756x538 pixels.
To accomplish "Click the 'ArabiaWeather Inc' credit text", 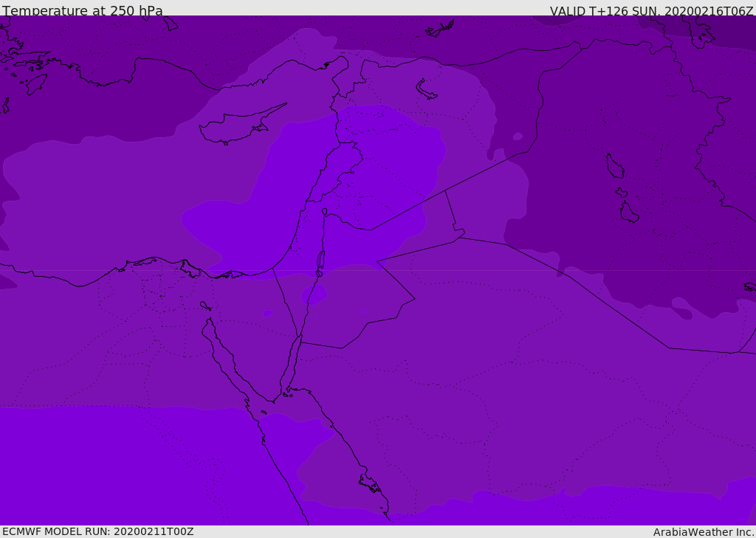I will coord(704,532).
